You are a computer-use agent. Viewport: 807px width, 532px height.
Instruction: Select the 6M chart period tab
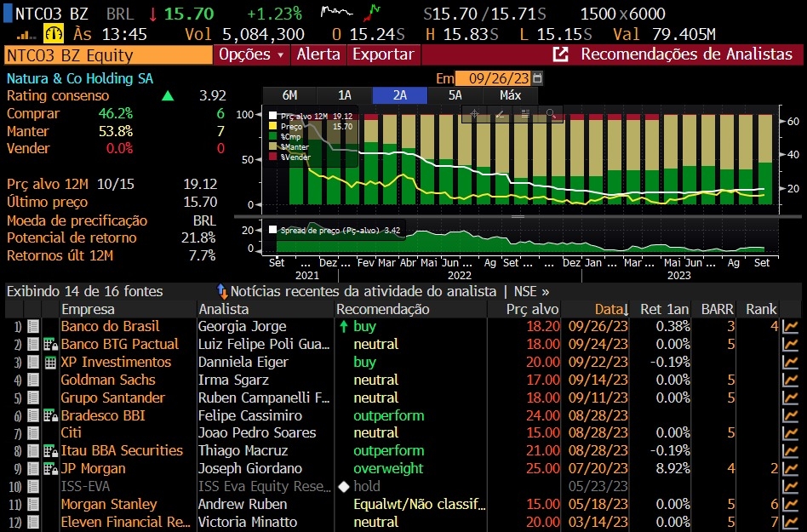tap(289, 95)
